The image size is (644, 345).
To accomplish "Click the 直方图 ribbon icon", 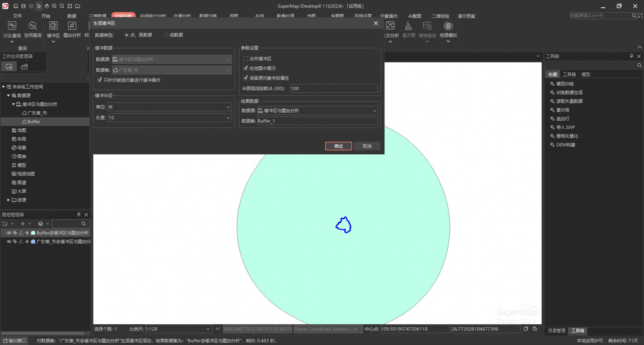I will click(x=408, y=26).
